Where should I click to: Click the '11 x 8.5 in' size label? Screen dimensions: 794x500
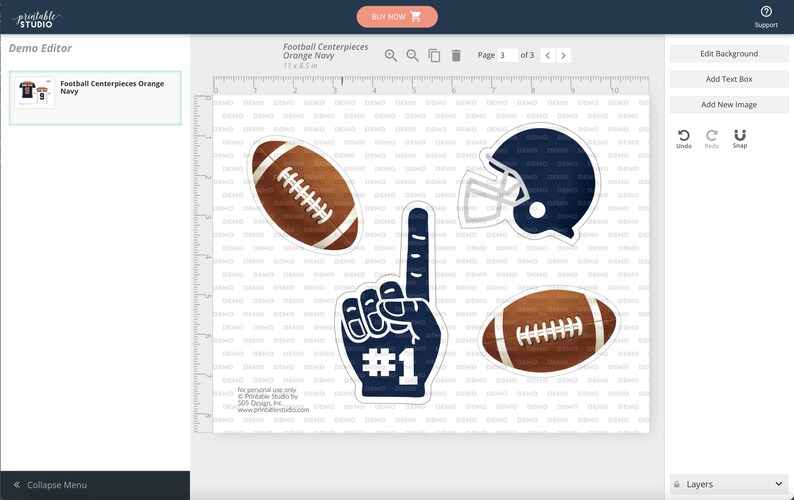[x=300, y=66]
